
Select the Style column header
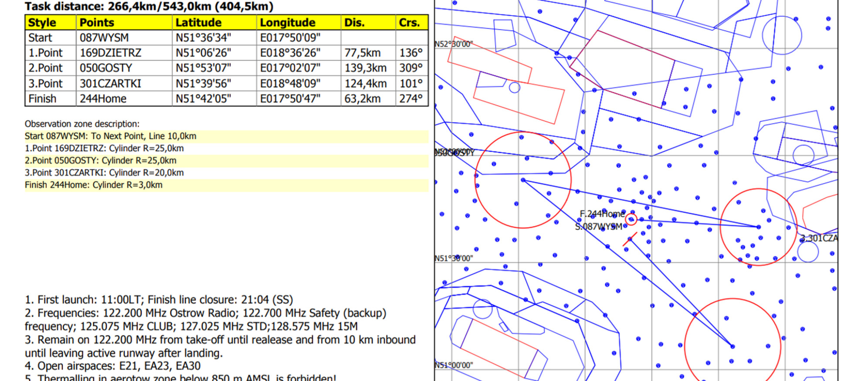[x=42, y=23]
